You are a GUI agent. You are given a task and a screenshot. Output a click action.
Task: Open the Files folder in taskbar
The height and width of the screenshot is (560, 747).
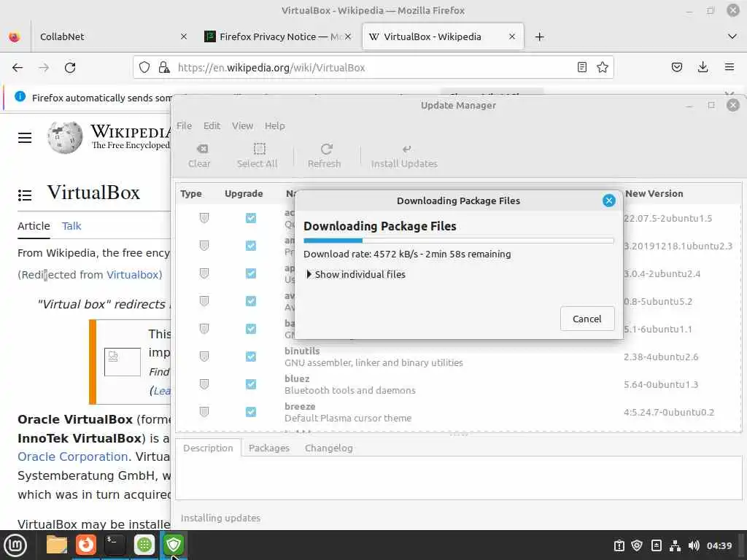point(57,545)
